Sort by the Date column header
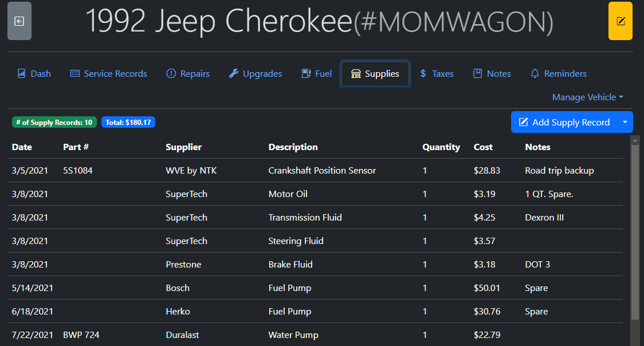Screen dimensions: 644x346 click(22, 147)
